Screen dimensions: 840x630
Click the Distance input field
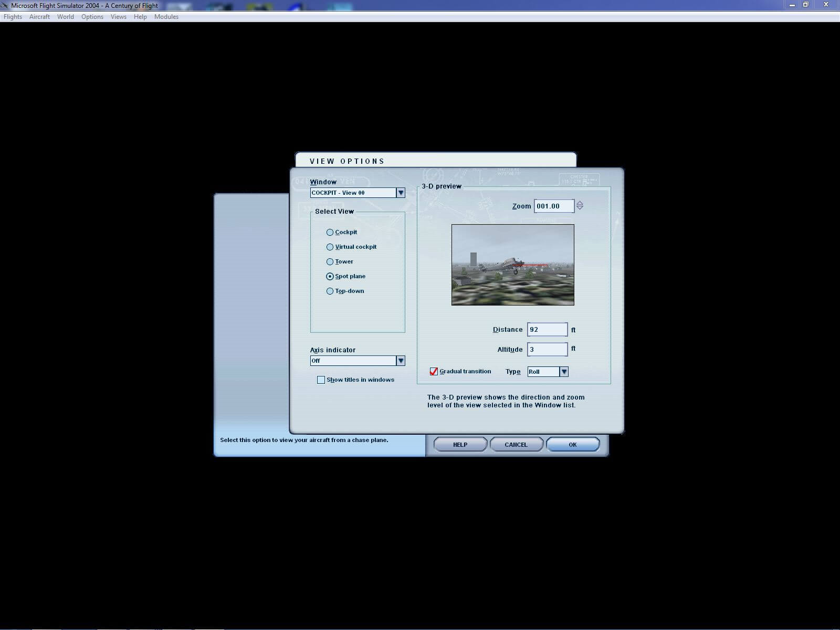547,330
